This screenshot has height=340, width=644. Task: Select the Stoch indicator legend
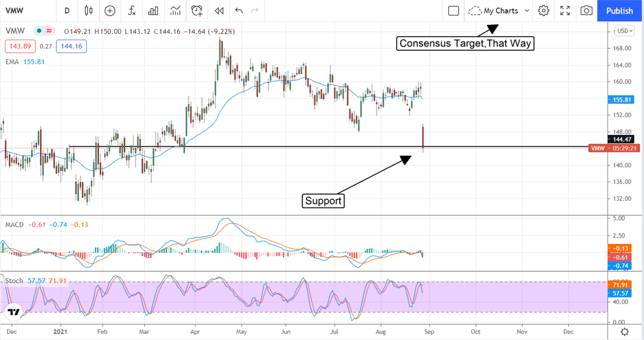tap(14, 281)
